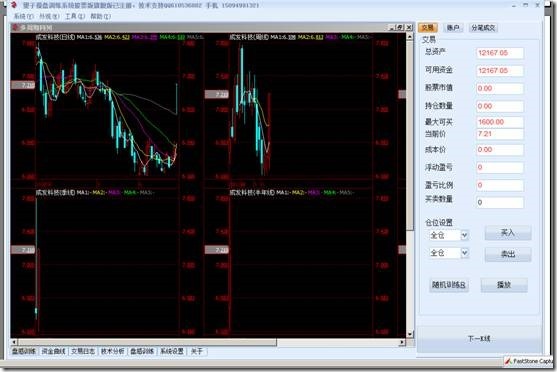
Task: Minimize the main application window
Action: point(514,5)
